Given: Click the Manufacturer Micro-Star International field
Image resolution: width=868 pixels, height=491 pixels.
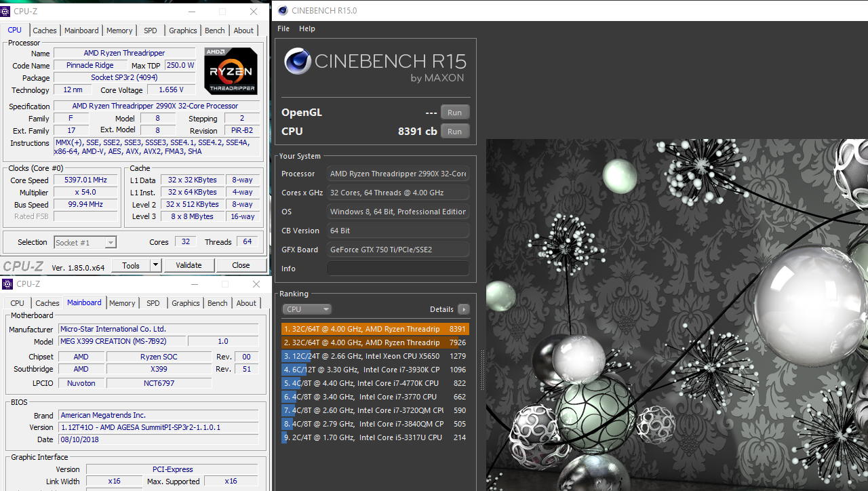Looking at the screenshot, I should click(x=158, y=329).
